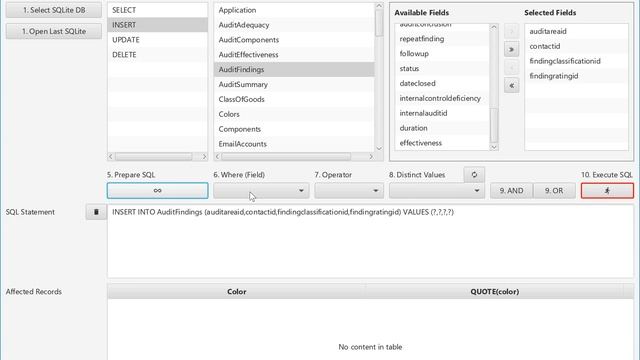Click the Prepare SQL infinity icon button
Image resolution: width=640 pixels, height=360 pixels.
158,191
